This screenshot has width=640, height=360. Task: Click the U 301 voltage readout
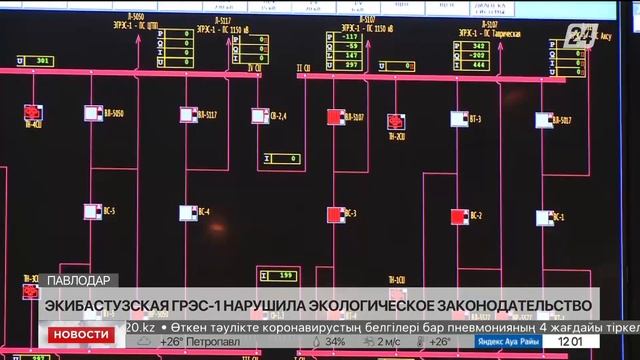36,61
